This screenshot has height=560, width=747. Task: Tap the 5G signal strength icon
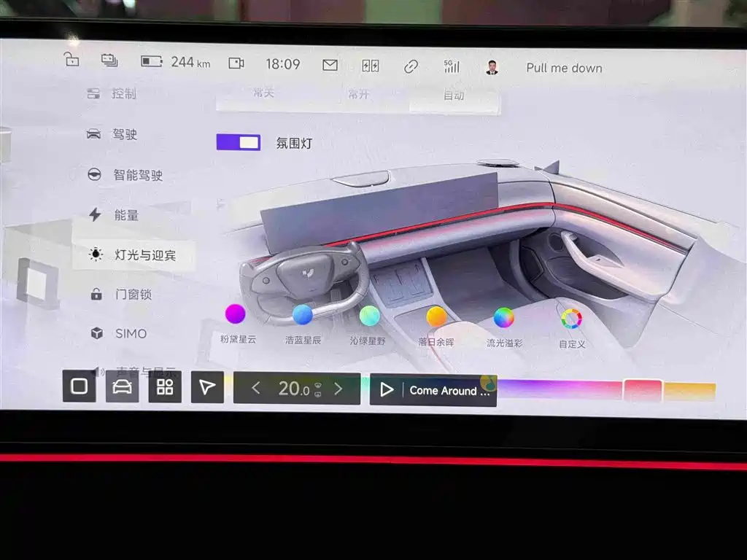[452, 66]
